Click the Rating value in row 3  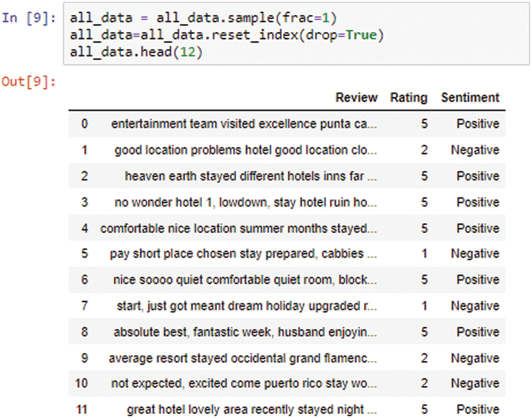tap(424, 202)
